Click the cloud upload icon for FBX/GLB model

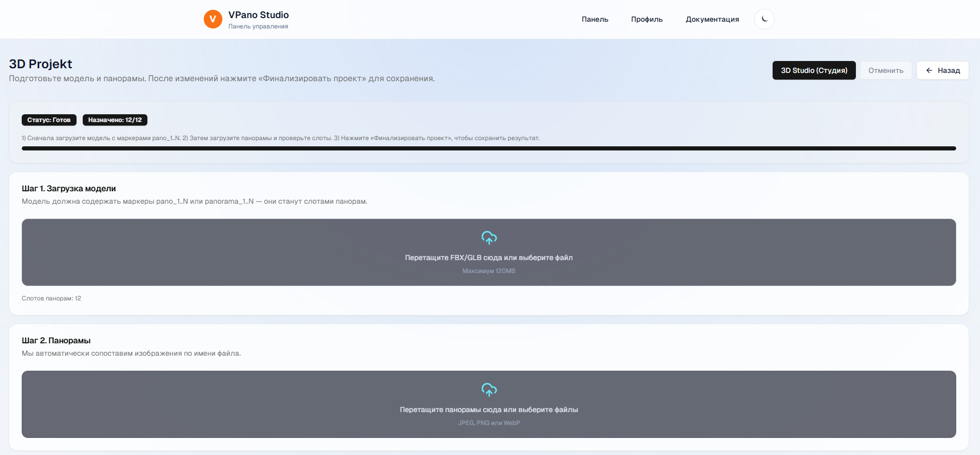(489, 238)
